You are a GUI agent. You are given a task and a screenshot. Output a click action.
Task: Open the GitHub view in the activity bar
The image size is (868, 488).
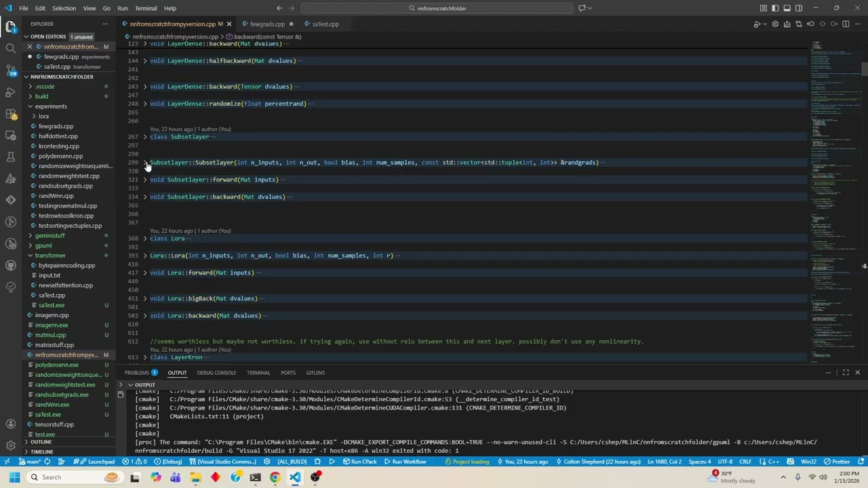point(11,265)
